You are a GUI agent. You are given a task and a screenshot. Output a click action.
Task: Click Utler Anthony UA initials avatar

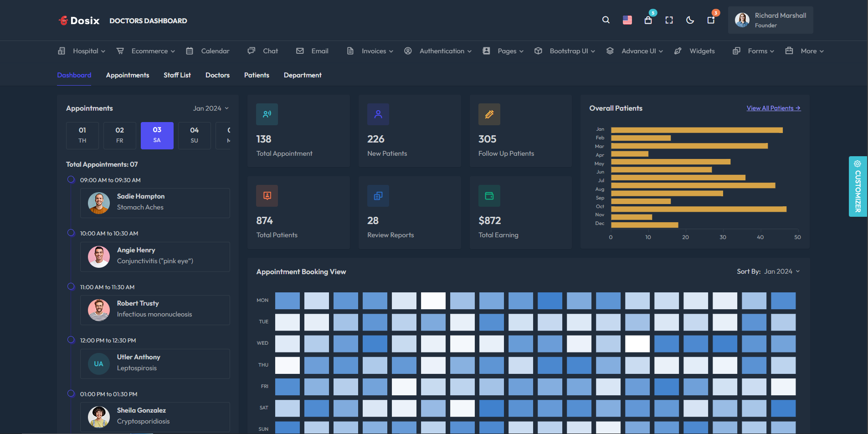tap(99, 364)
